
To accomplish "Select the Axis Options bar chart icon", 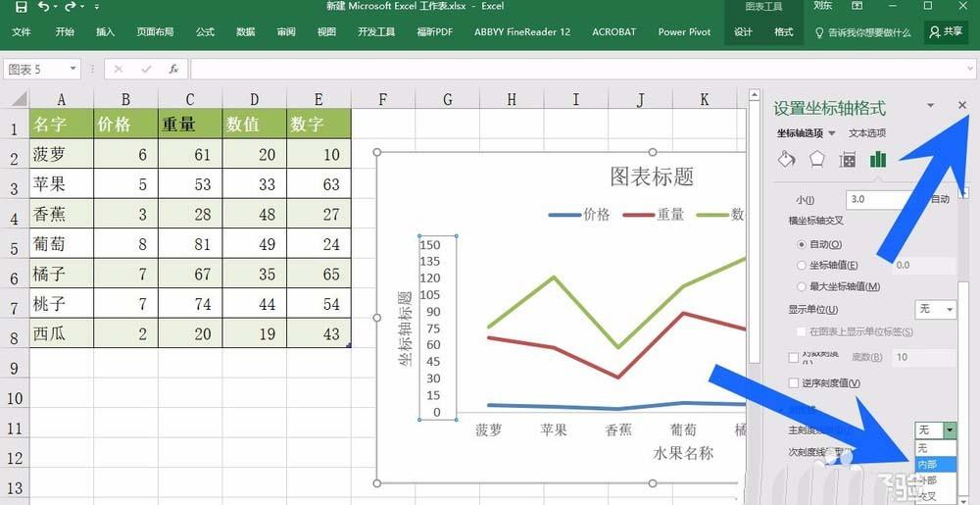I will point(878,160).
